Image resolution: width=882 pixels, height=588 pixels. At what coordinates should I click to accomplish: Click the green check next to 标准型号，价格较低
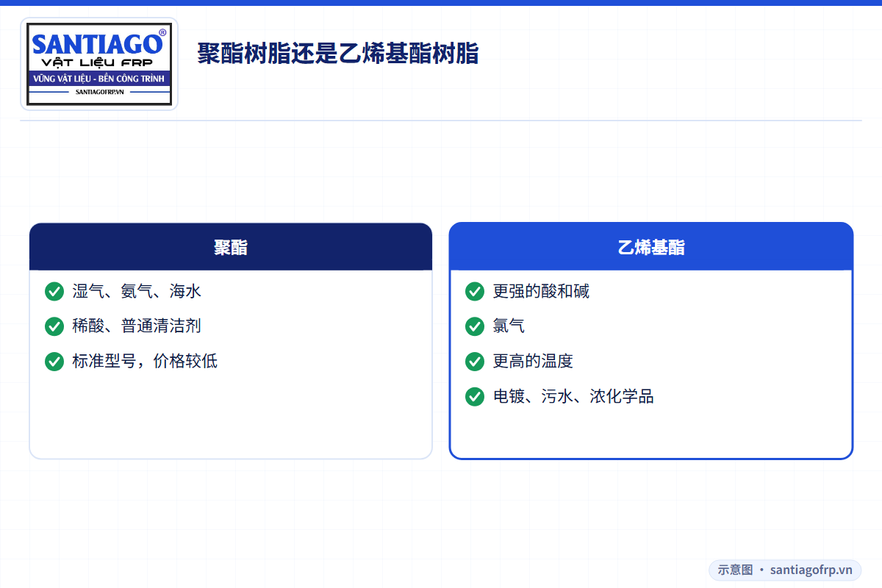pyautogui.click(x=54, y=362)
